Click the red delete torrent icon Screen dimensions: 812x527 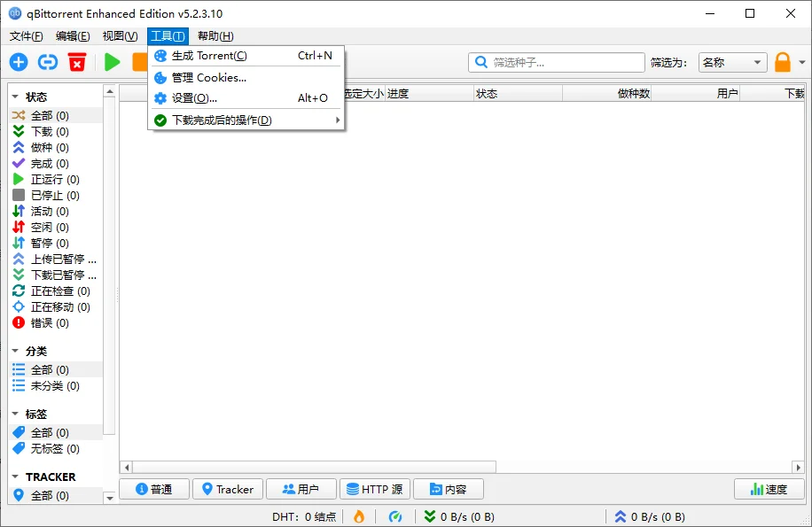tap(77, 63)
